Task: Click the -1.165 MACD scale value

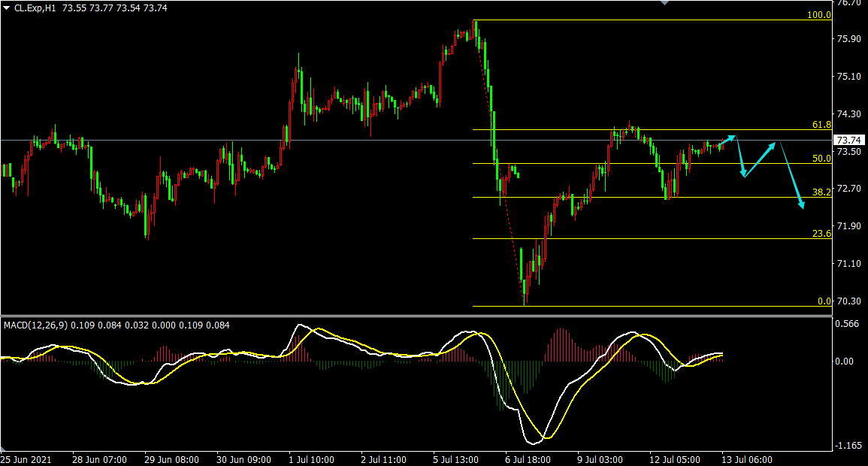Action: point(848,446)
